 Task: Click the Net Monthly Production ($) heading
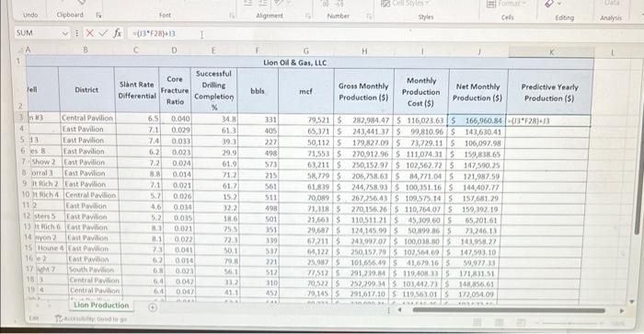coord(477,92)
